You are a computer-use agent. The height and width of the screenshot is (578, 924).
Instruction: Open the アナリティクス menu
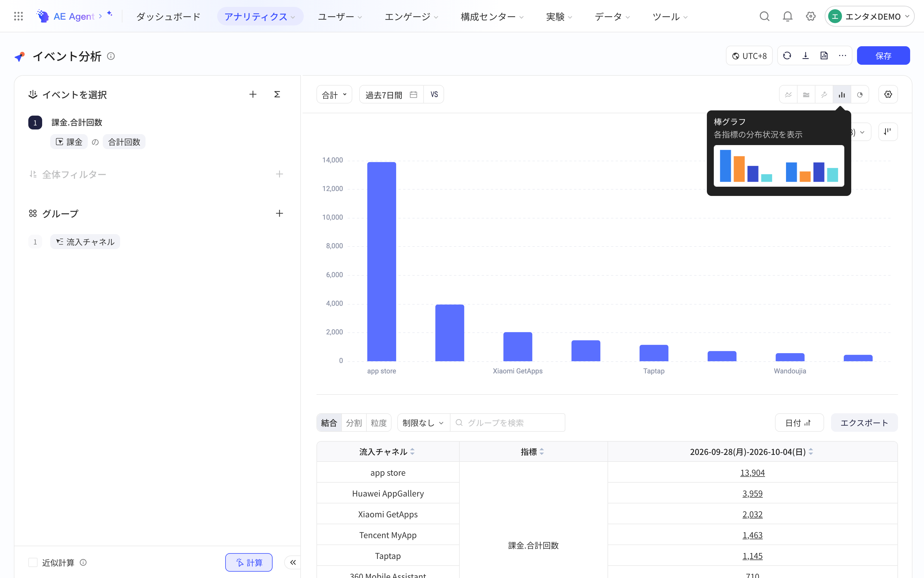tap(260, 16)
